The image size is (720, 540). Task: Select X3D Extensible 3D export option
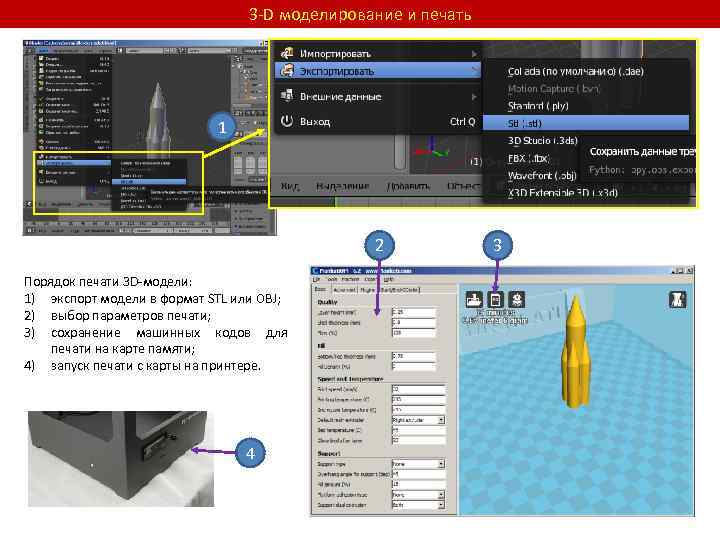point(563,193)
